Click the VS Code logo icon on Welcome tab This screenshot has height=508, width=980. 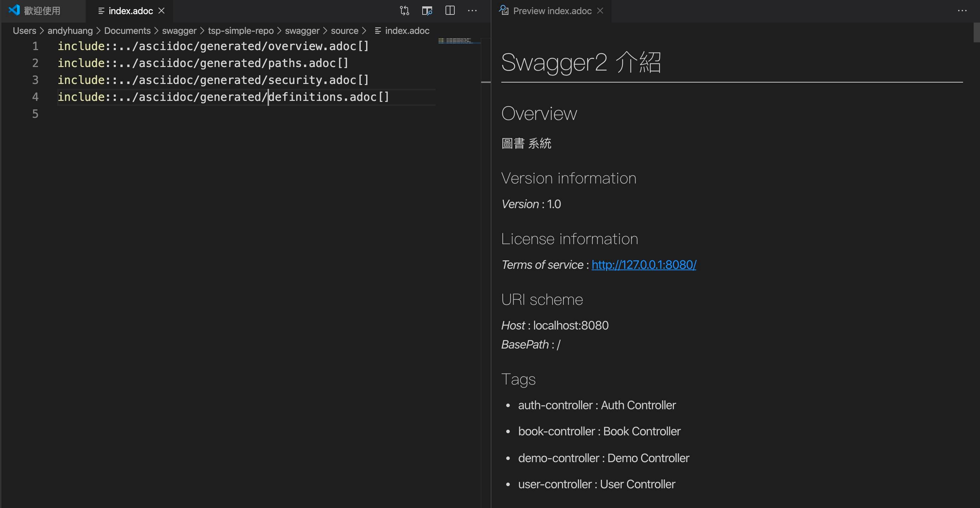(14, 10)
